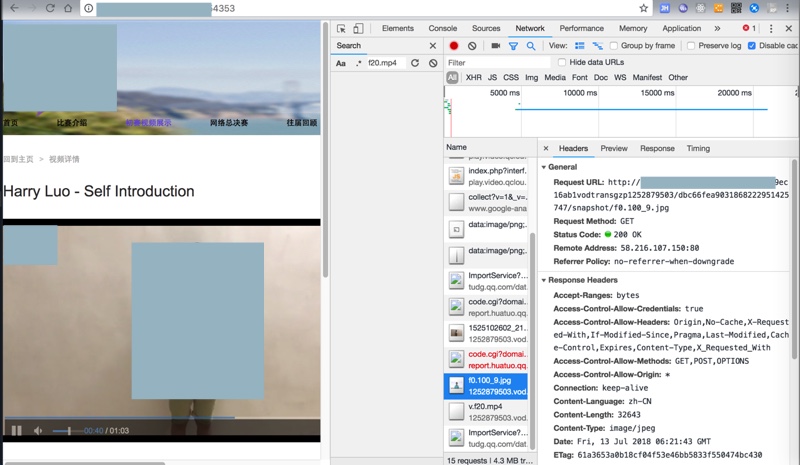The height and width of the screenshot is (465, 800).
Task: Open the browser home button
Action: click(68, 8)
